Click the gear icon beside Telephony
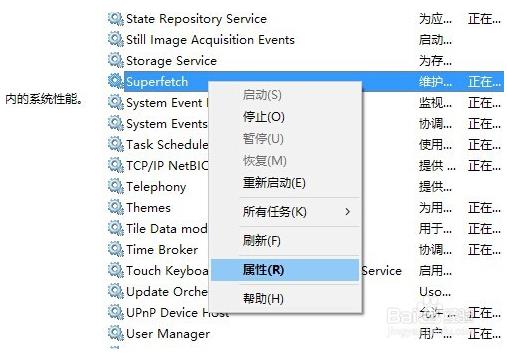This screenshot has height=363, width=507. click(116, 187)
